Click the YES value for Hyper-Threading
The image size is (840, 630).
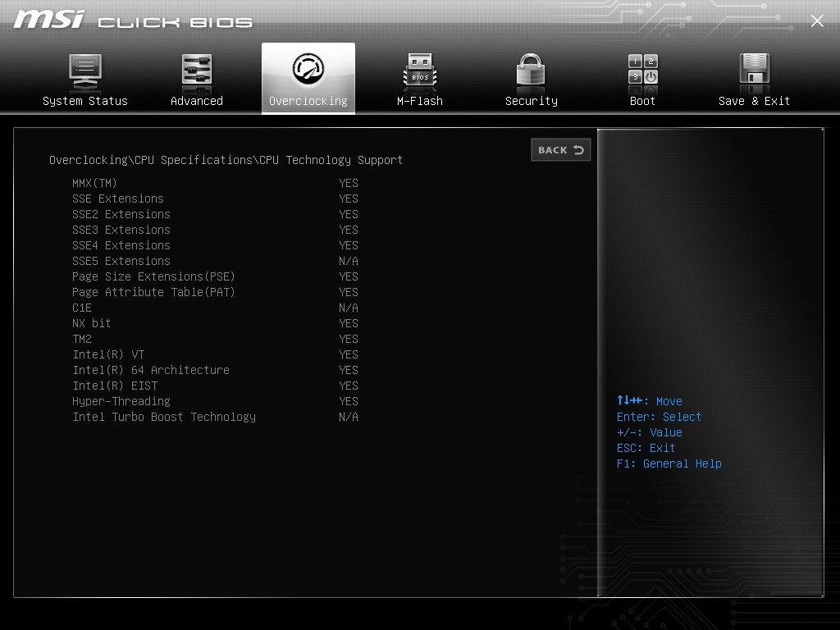[x=348, y=401]
